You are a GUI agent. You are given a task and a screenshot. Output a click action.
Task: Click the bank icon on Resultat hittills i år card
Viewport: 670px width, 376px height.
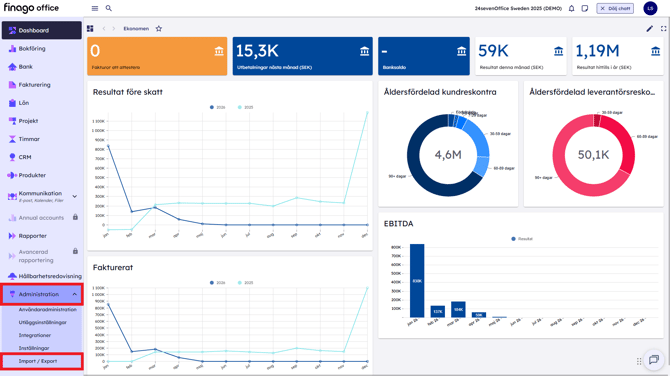click(x=655, y=51)
